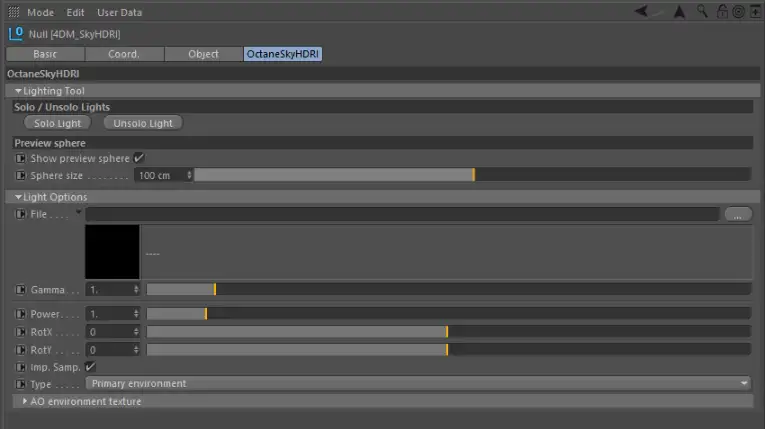Click keyframe icon beside Type
The image size is (765, 429).
point(20,384)
